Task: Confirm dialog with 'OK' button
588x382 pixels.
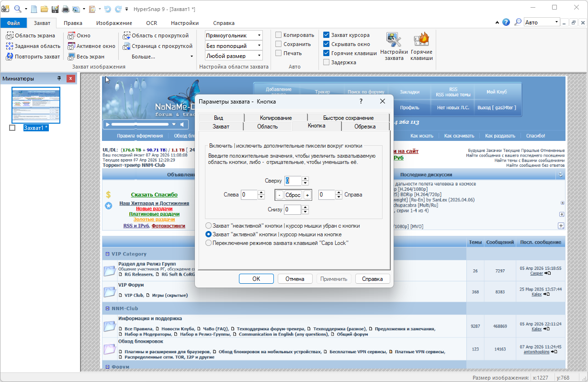Action: (256, 279)
